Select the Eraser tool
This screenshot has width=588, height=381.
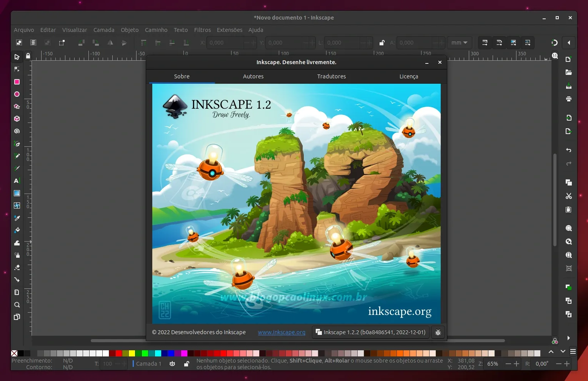(x=17, y=267)
